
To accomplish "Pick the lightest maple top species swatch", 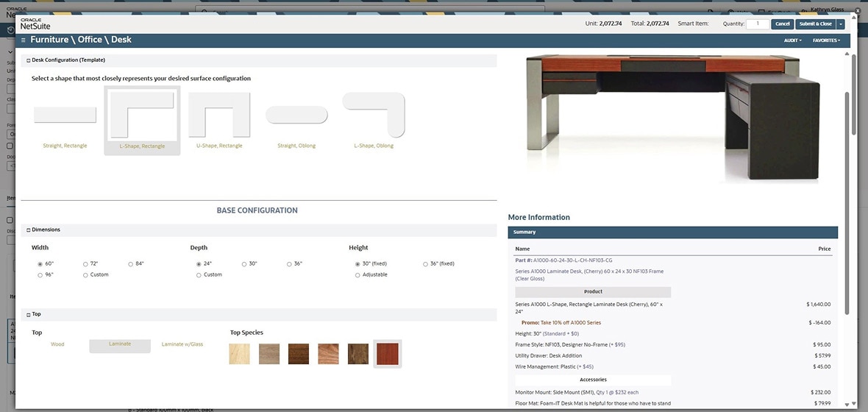I will 240,354.
